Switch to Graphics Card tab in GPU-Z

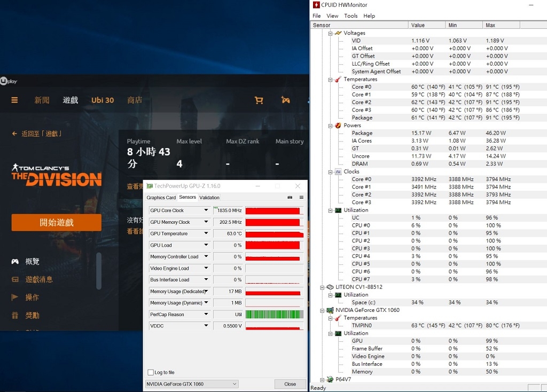[x=161, y=198]
